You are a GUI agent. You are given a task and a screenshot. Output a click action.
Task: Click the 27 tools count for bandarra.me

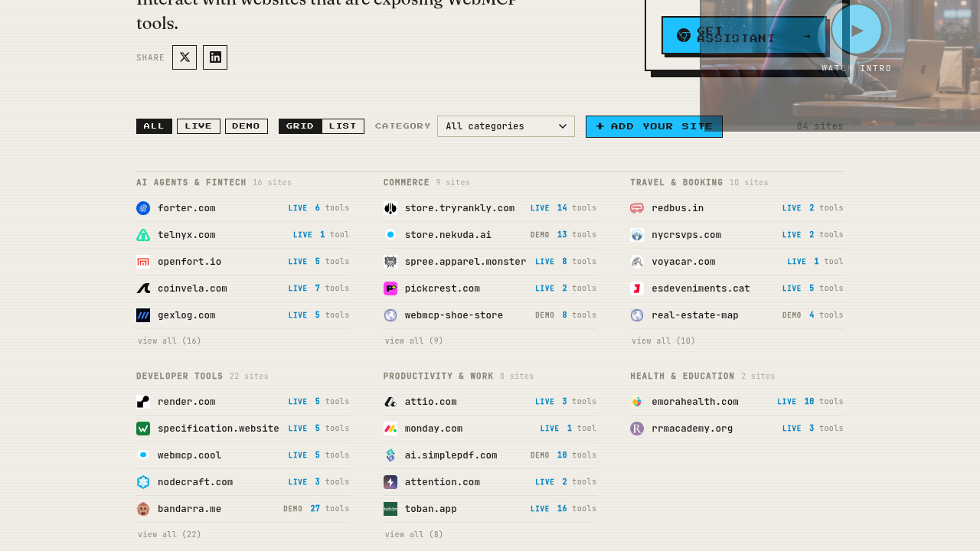point(329,509)
